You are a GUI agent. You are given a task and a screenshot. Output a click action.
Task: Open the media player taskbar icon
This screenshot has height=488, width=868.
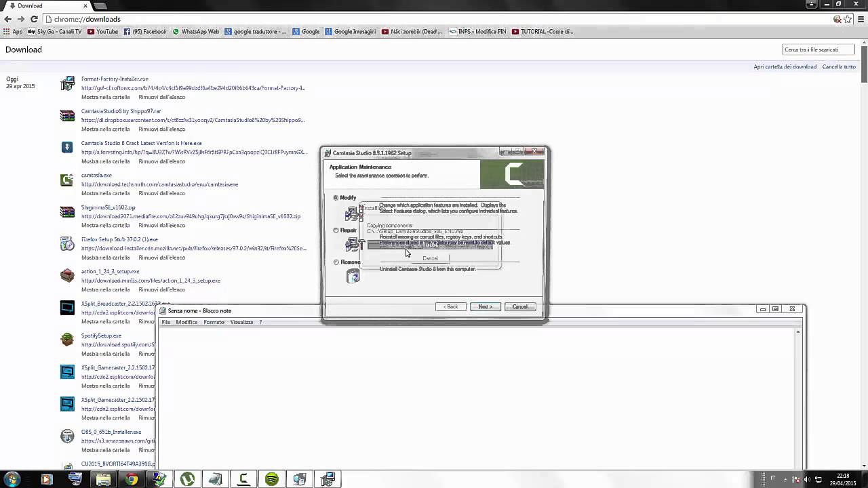46,479
